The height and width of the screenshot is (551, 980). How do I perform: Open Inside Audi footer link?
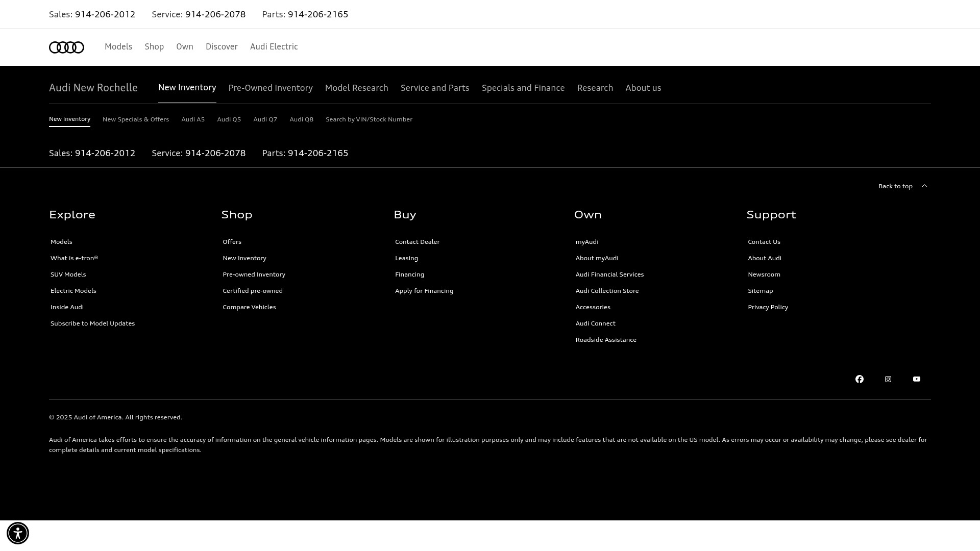point(67,307)
